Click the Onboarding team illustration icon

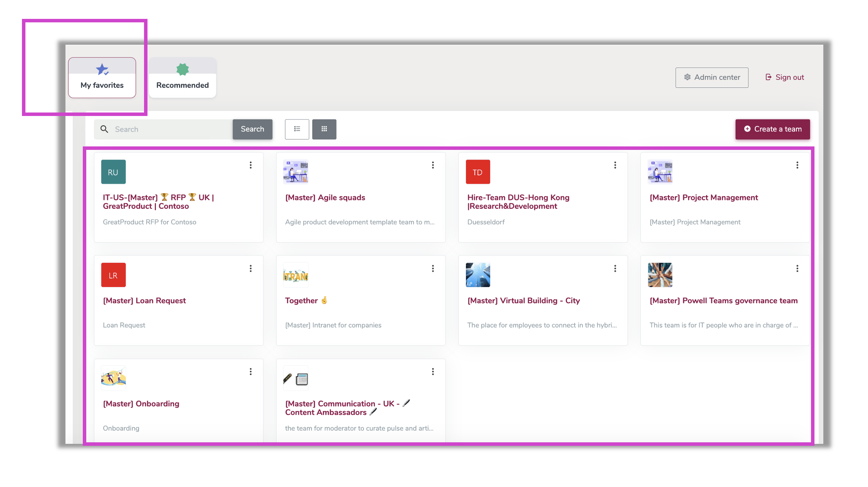coord(113,378)
